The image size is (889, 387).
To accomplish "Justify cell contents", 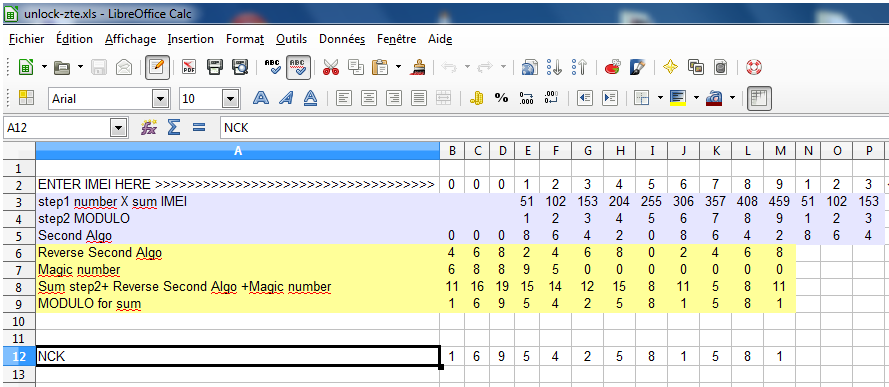I will click(x=418, y=98).
